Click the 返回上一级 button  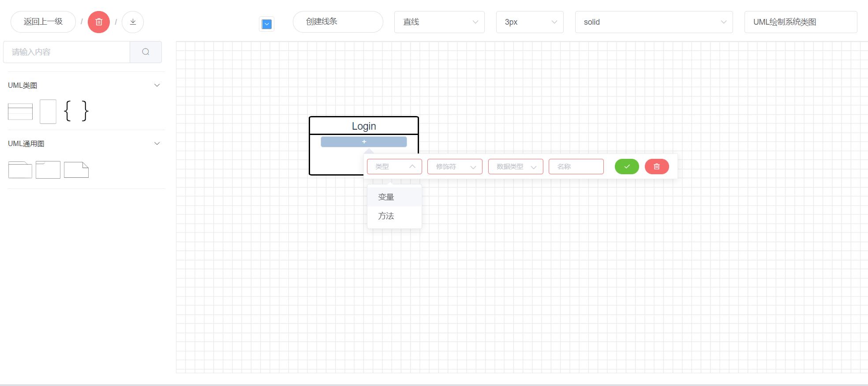click(43, 22)
